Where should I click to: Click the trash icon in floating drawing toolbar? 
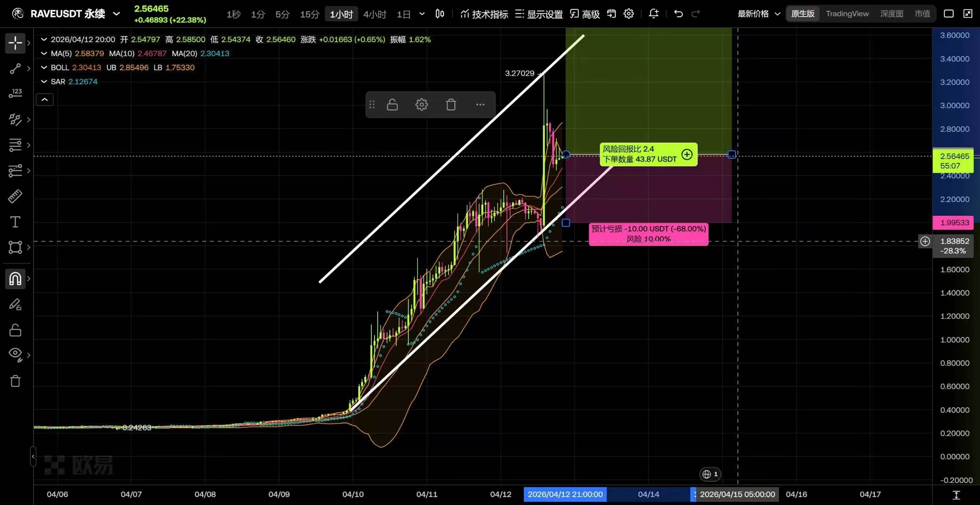pos(451,105)
